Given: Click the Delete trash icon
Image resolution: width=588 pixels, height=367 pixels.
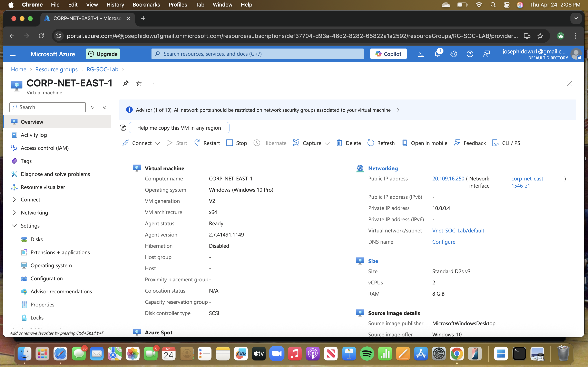Looking at the screenshot, I should tap(339, 143).
